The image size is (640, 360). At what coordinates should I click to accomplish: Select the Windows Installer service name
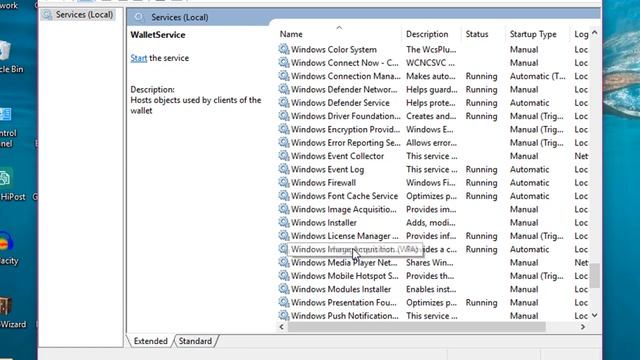[324, 223]
